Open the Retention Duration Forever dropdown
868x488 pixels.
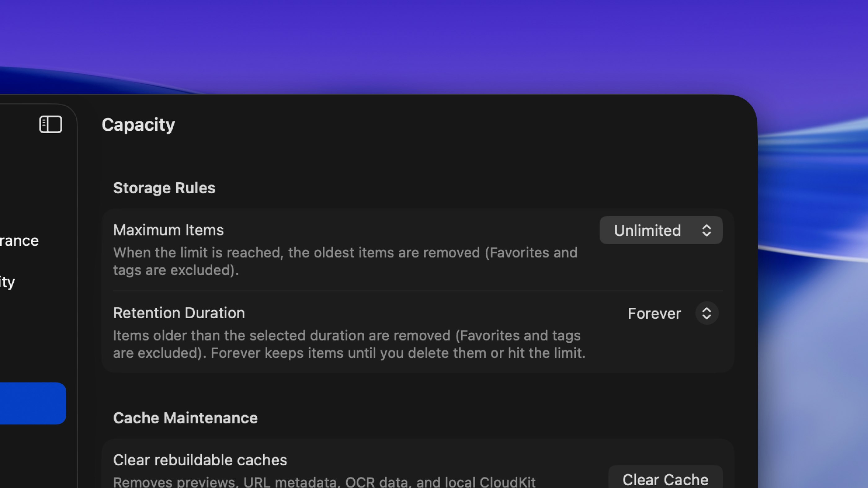(x=673, y=313)
